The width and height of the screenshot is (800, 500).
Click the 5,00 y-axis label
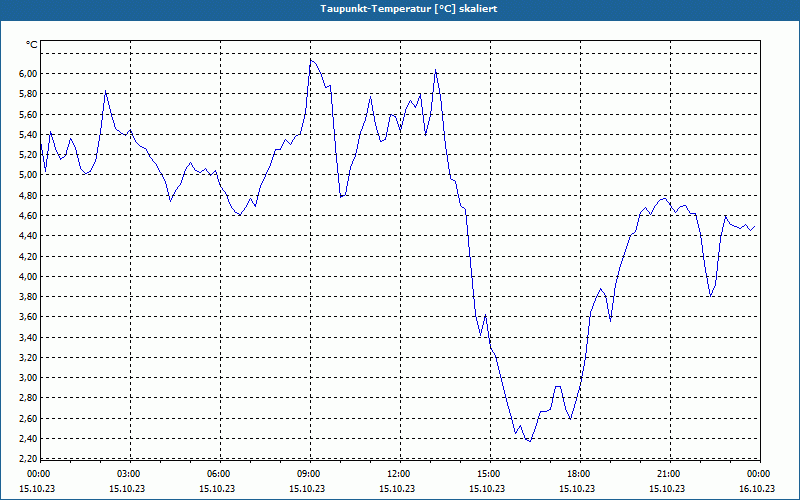click(29, 175)
